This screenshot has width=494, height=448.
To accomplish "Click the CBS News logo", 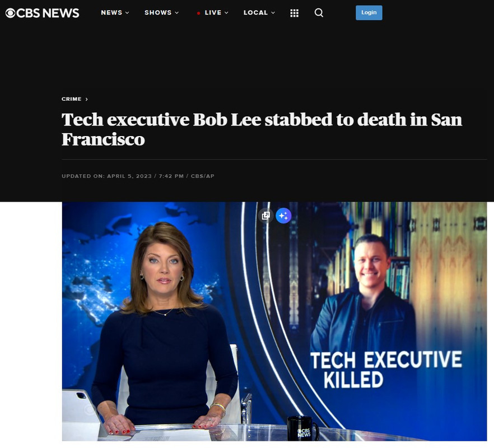I will 42,13.
